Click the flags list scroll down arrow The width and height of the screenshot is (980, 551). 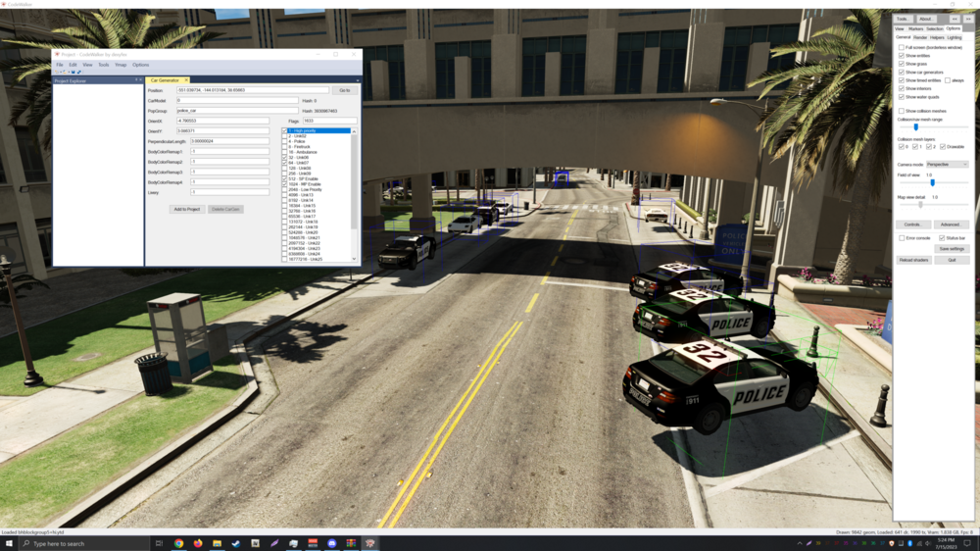(x=354, y=259)
